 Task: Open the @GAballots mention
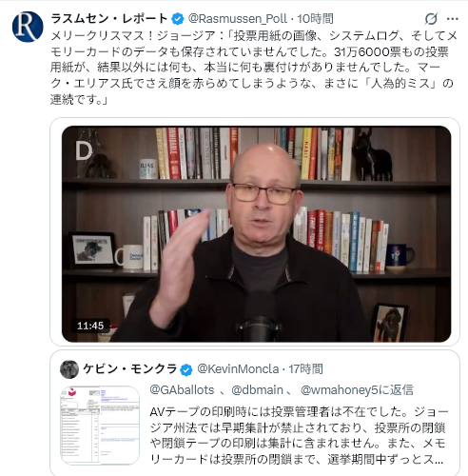[x=182, y=390]
